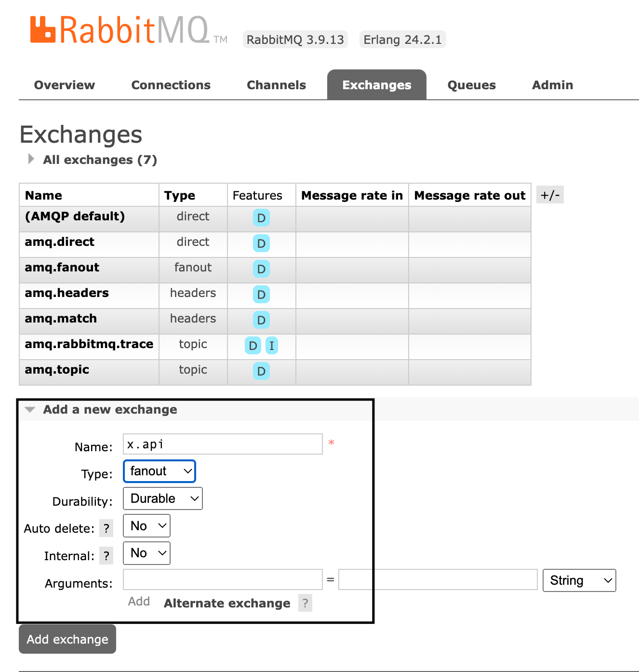Screen dimensions: 639x672
Task: Click the D badge on the amq.match row
Action: [261, 320]
